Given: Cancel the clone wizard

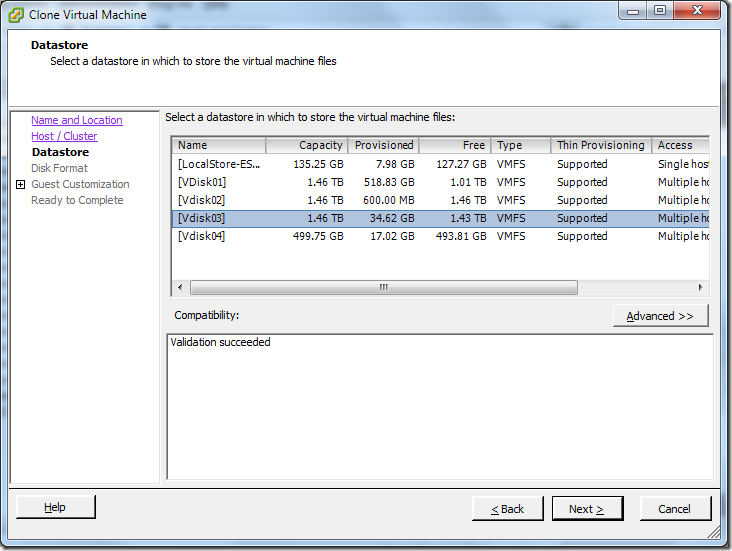Looking at the screenshot, I should point(675,509).
